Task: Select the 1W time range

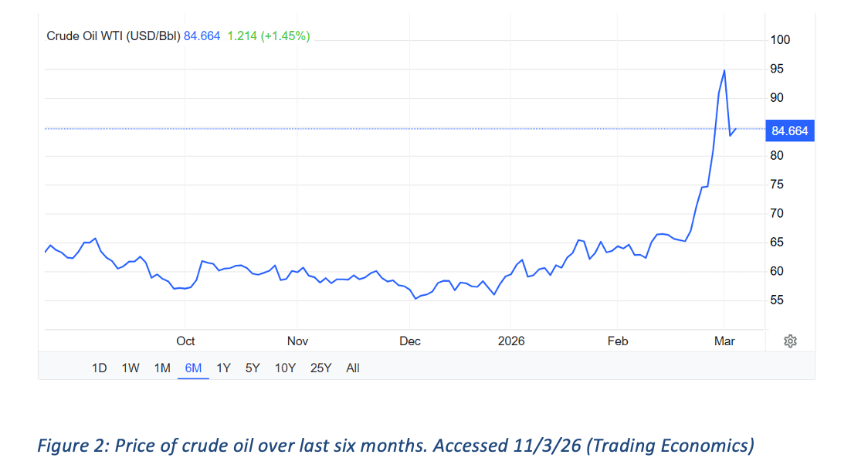Action: (131, 368)
